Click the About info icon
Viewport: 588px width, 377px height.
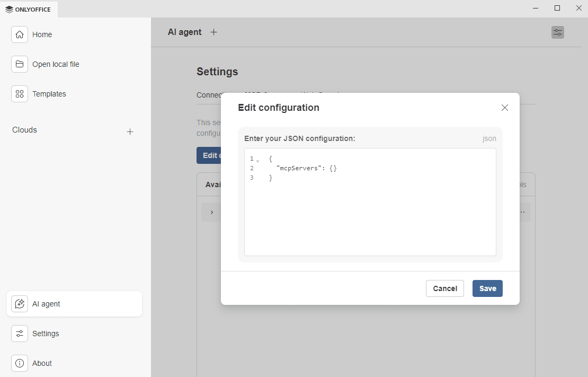[x=20, y=363]
